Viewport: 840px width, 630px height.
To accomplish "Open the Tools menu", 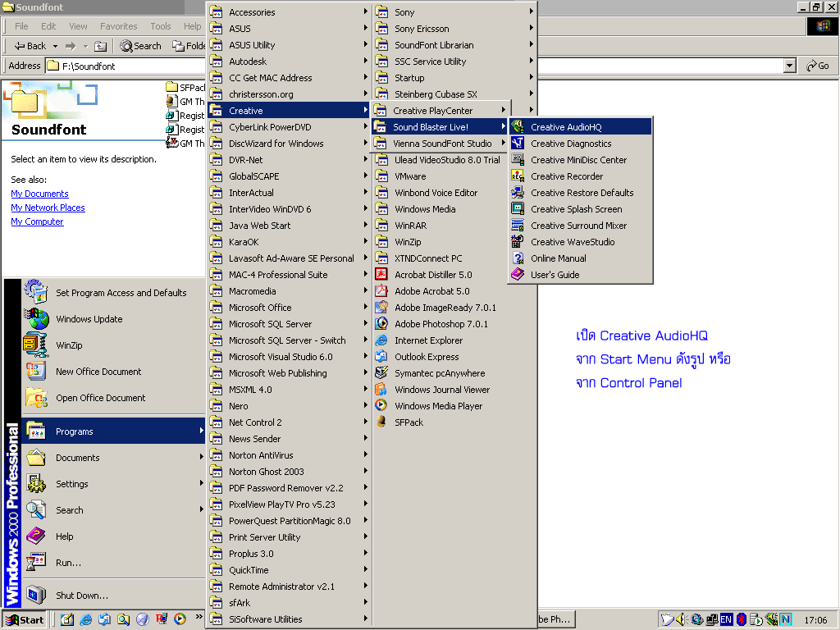I will coord(160,26).
